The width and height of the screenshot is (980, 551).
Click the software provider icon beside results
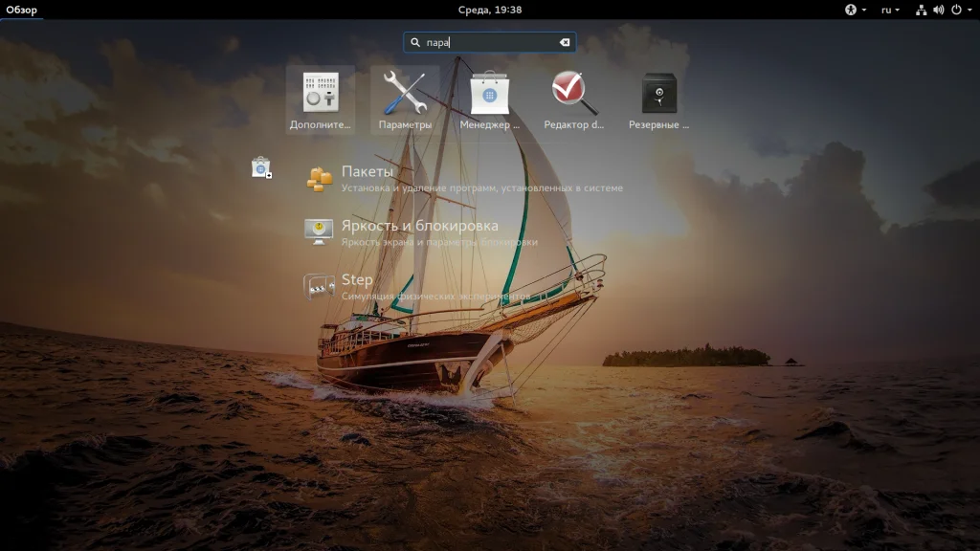pos(261,167)
